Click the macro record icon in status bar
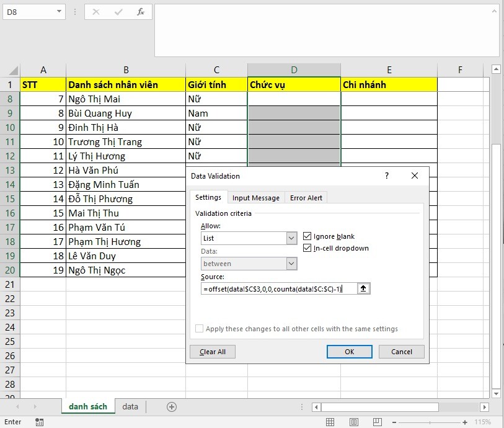Screen dimensions: 504x428 coord(40,422)
